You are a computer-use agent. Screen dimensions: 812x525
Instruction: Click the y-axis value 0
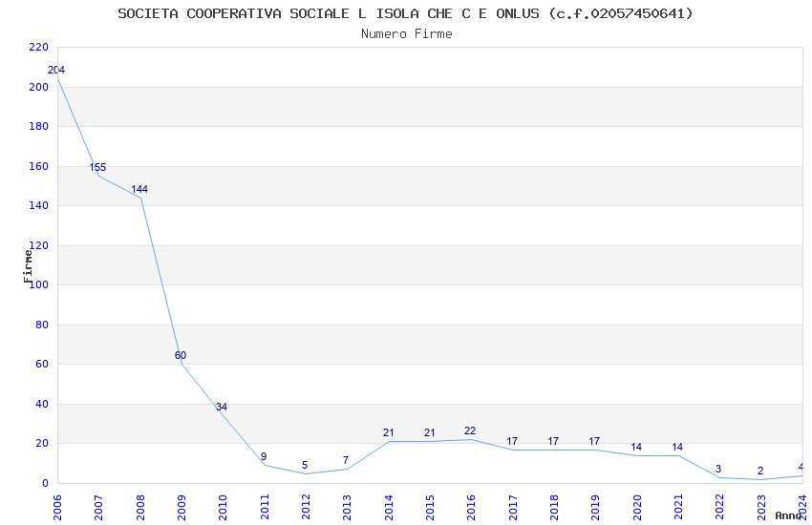coord(45,483)
